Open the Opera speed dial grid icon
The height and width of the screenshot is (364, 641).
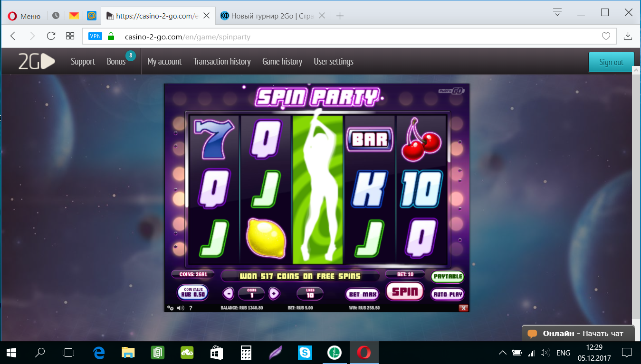pos(70,36)
